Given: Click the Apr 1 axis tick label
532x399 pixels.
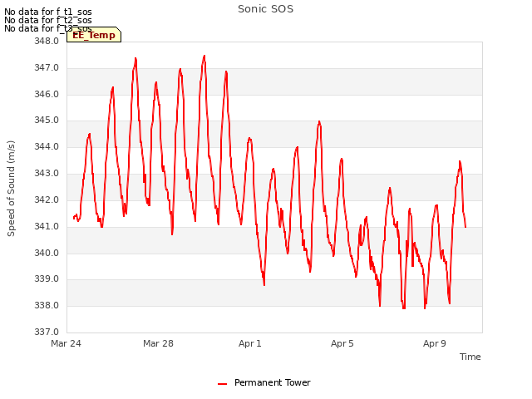Looking at the screenshot, I should pos(249,343).
